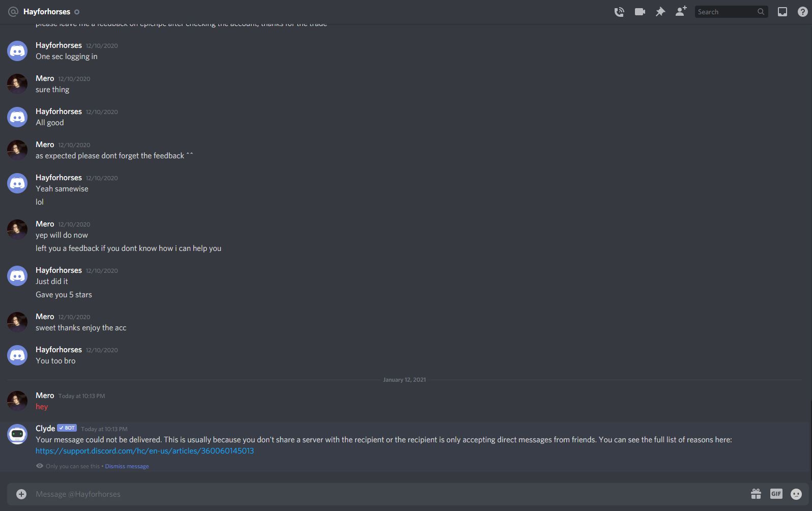812x511 pixels.
Task: Open the help question mark icon
Action: 802,12
